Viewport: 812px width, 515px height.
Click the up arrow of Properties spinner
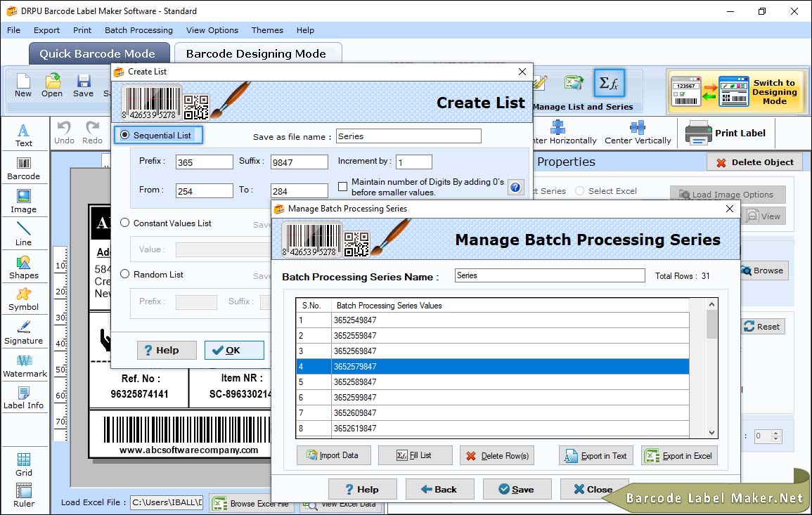775,433
